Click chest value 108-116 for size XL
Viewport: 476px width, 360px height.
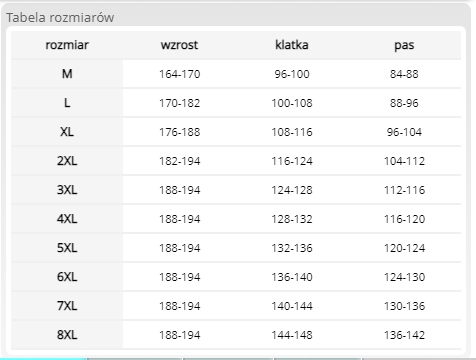coord(292,132)
